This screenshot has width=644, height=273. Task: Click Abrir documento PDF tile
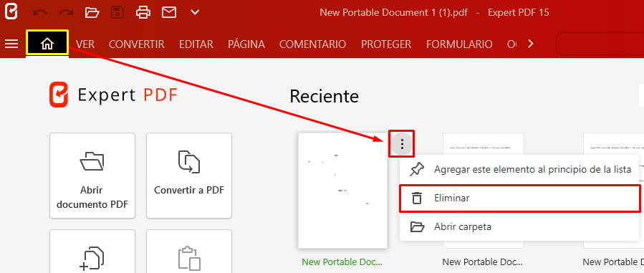click(92, 176)
